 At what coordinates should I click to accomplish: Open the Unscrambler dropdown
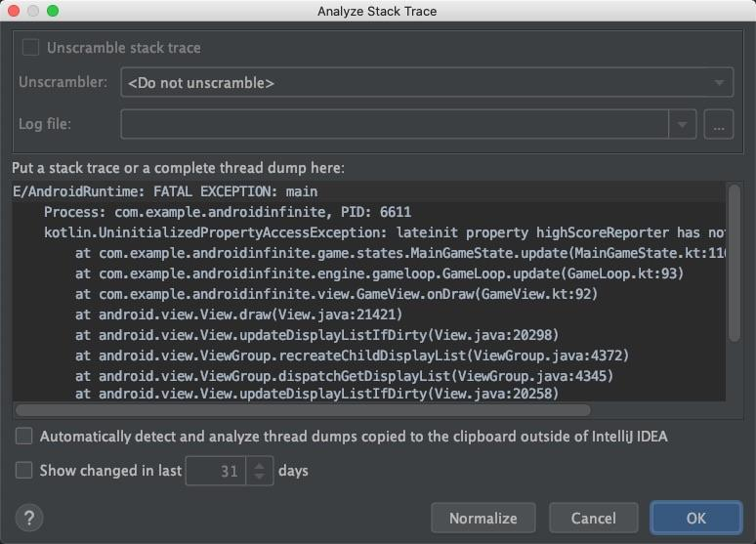coord(427,83)
